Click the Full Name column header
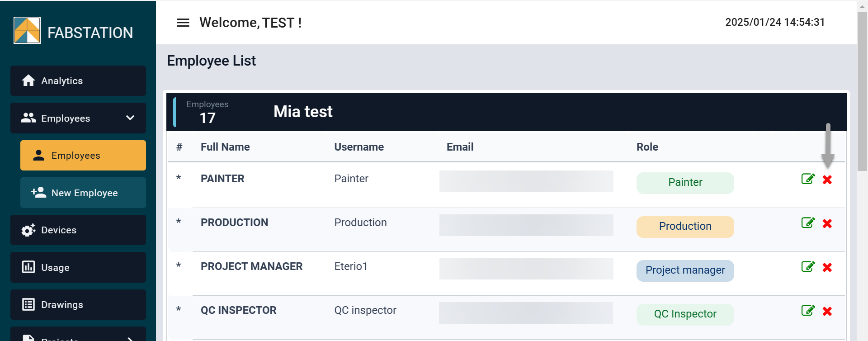Image resolution: width=868 pixels, height=341 pixels. tap(225, 147)
